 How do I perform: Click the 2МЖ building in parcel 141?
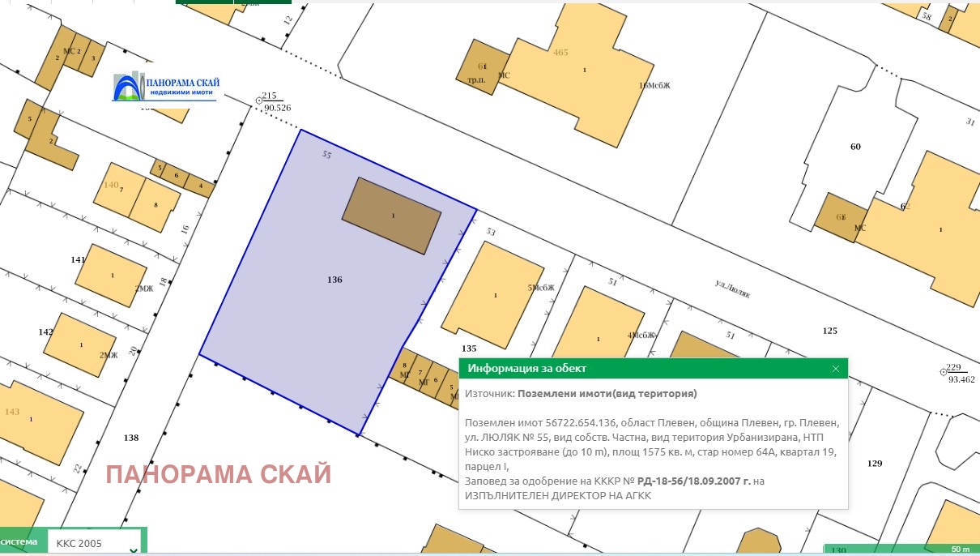[111, 276]
